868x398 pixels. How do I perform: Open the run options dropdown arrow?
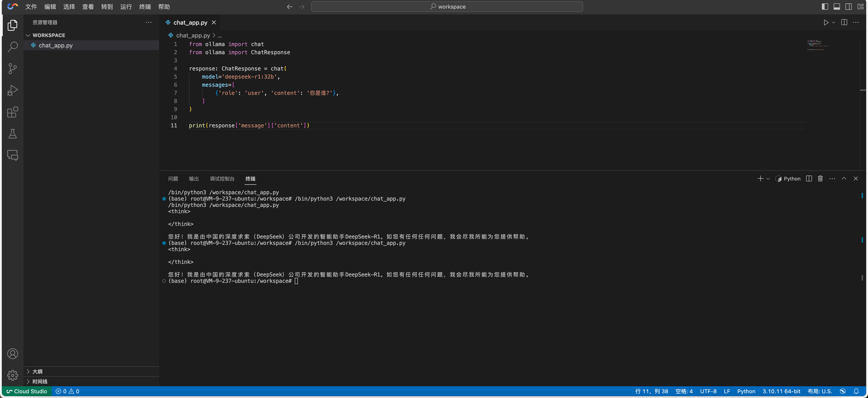pyautogui.click(x=834, y=23)
